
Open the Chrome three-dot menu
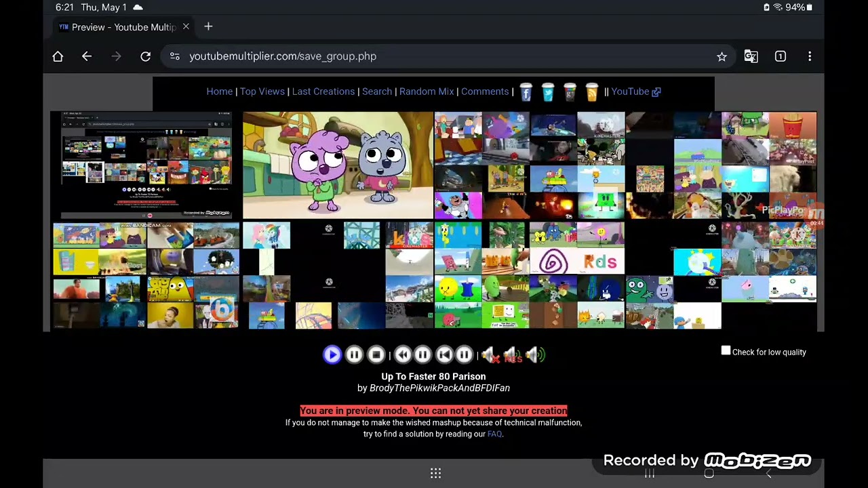click(x=810, y=56)
